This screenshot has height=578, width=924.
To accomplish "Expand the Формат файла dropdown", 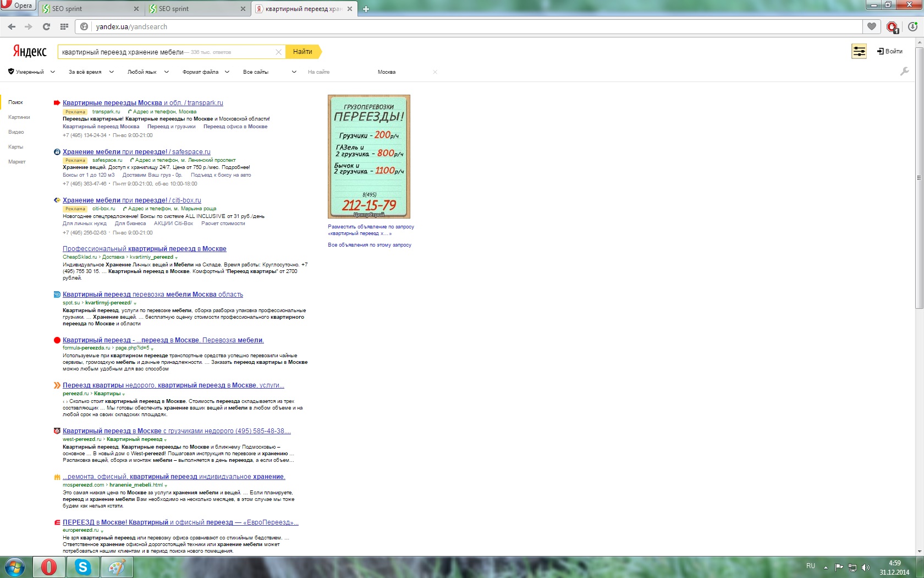I will point(206,72).
